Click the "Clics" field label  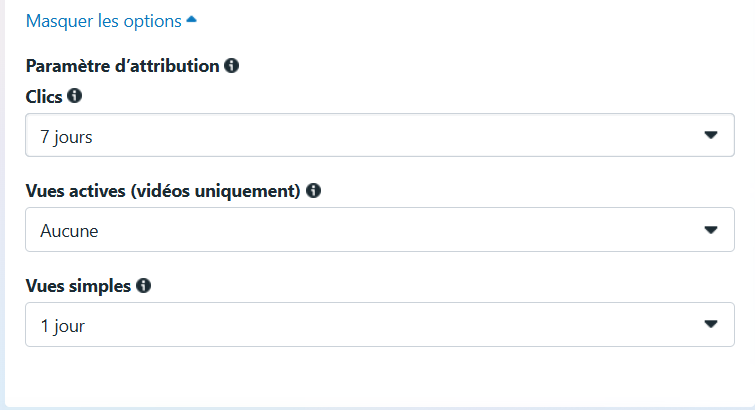[44, 97]
